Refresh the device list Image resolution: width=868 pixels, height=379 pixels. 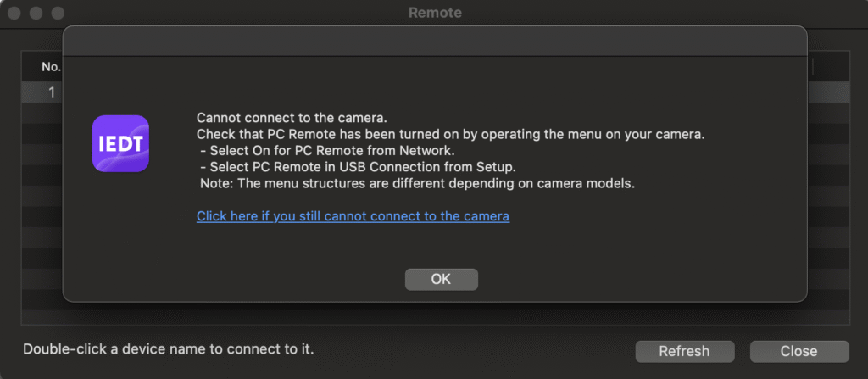[685, 351]
